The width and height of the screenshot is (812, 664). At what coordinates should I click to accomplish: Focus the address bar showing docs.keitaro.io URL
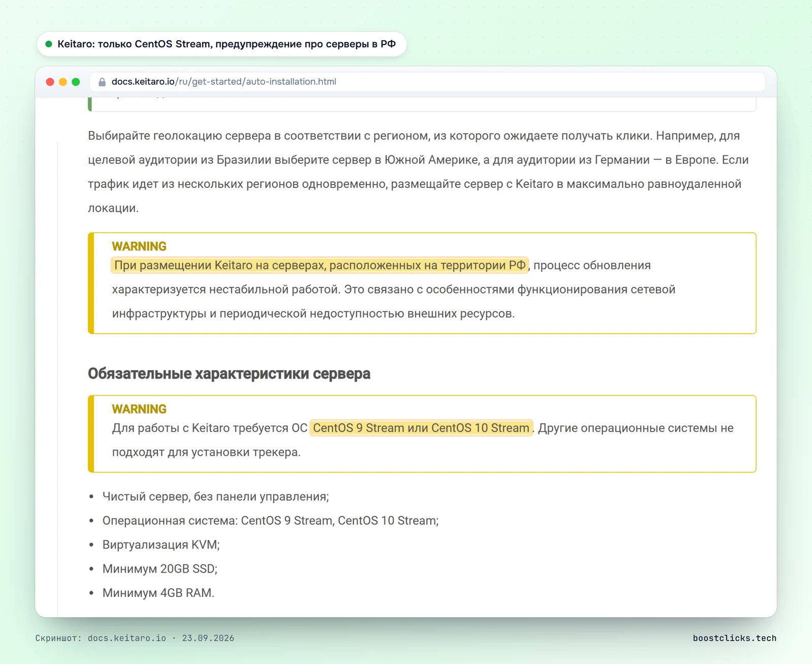pyautogui.click(x=427, y=82)
